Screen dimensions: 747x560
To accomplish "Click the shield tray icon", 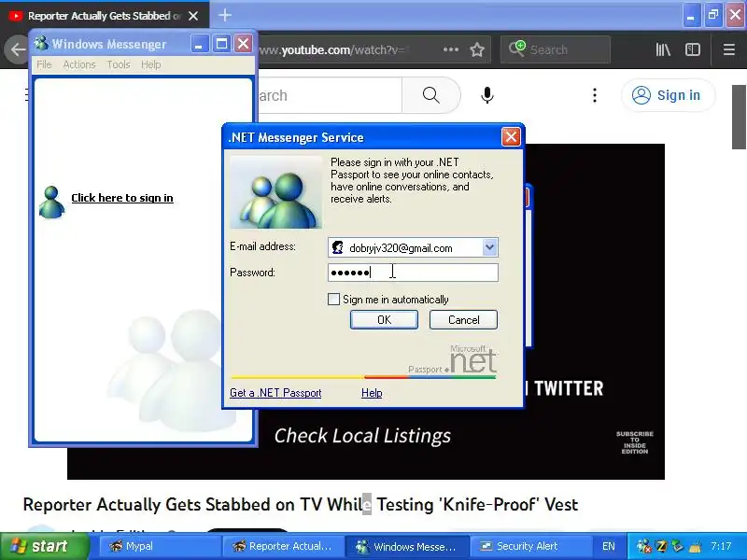I will [x=677, y=546].
